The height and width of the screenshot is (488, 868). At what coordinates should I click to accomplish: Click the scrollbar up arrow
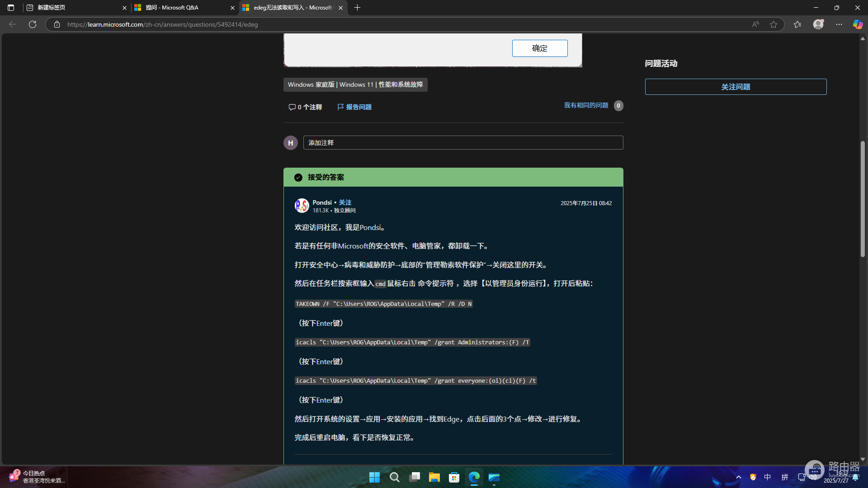[863, 39]
